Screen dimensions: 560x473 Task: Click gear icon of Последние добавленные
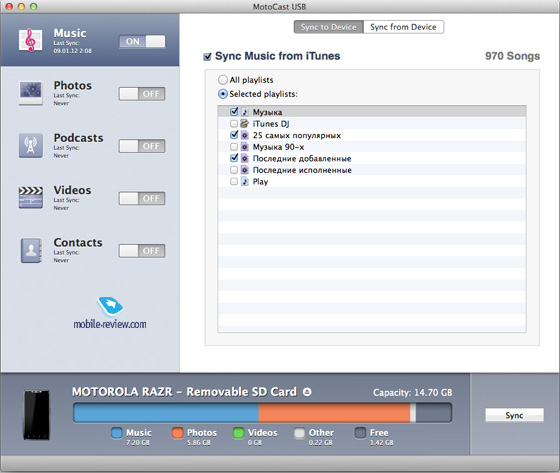(x=245, y=158)
